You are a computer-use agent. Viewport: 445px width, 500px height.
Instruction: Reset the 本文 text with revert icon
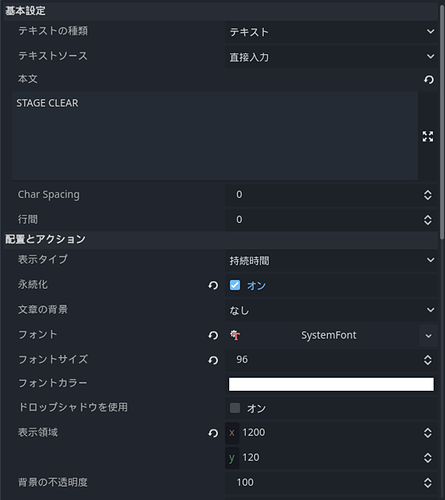429,80
